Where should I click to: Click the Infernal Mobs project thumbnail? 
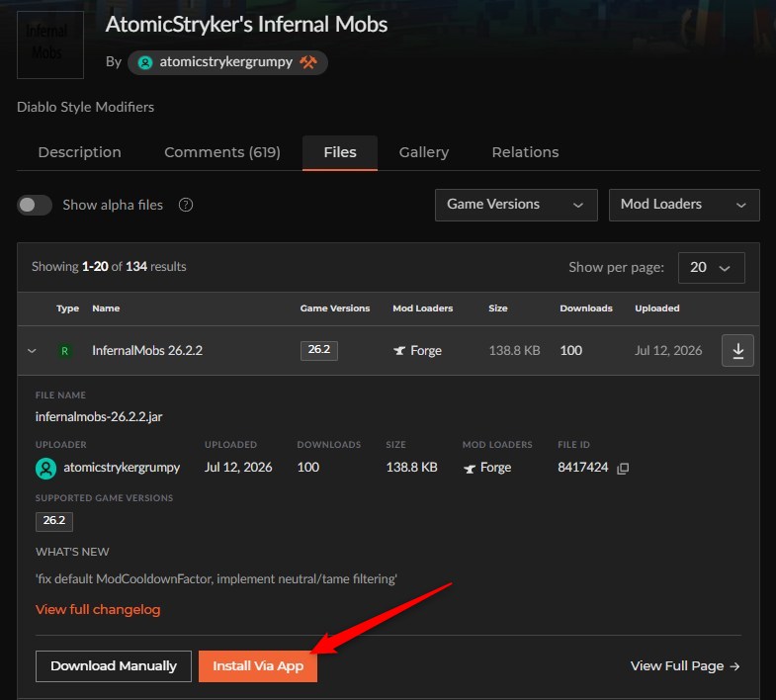click(x=50, y=44)
